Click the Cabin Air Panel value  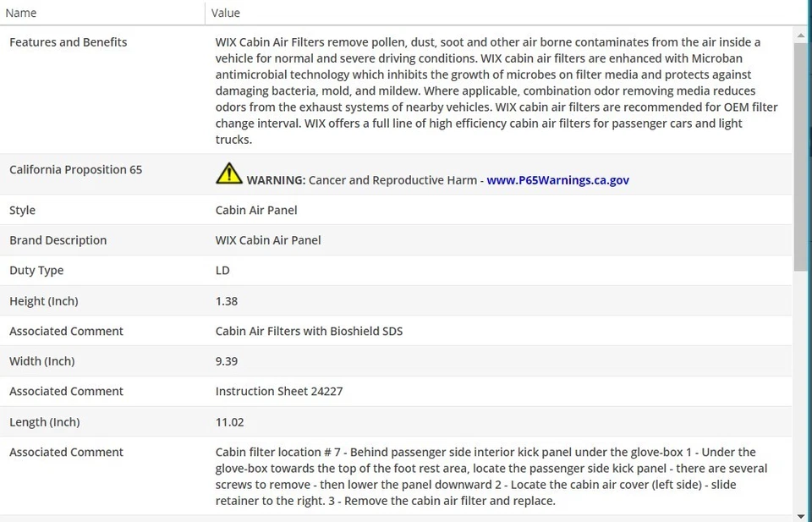256,211
